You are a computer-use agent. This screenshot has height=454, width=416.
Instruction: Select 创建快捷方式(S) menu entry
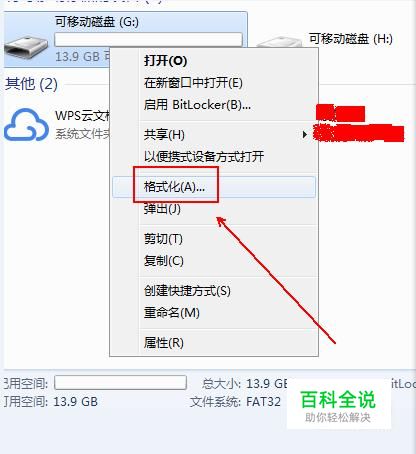point(187,291)
